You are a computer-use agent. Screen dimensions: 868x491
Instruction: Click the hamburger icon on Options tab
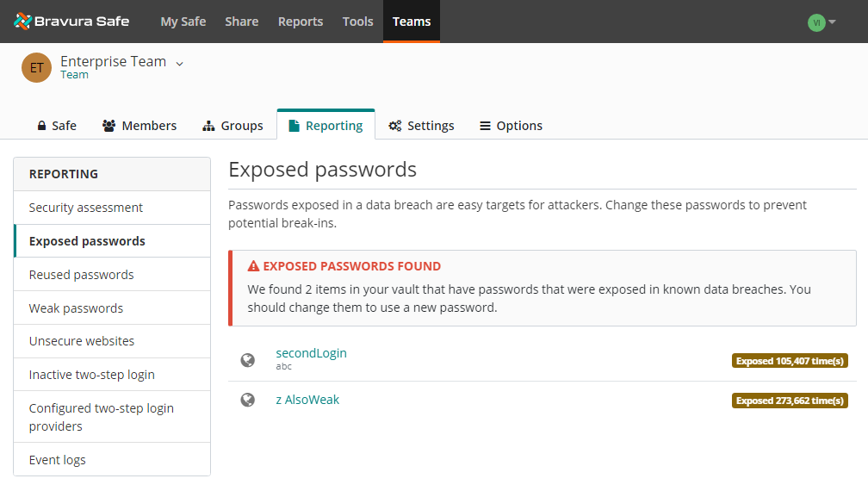click(x=485, y=126)
